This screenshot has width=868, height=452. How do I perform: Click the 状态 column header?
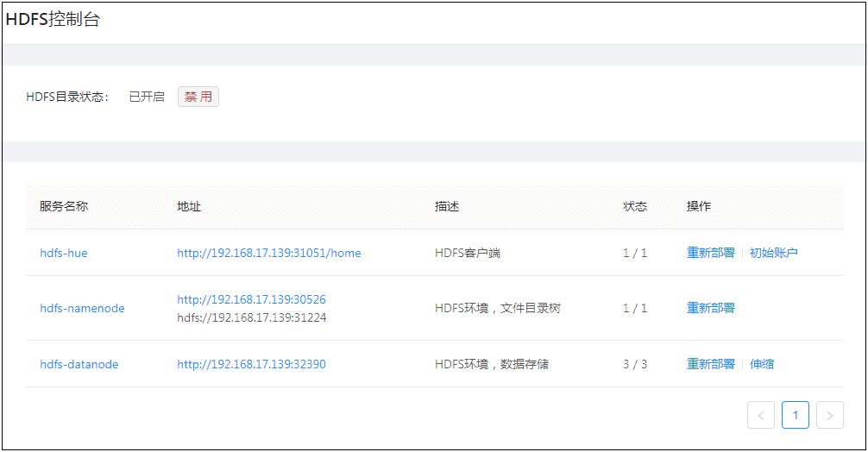click(635, 206)
